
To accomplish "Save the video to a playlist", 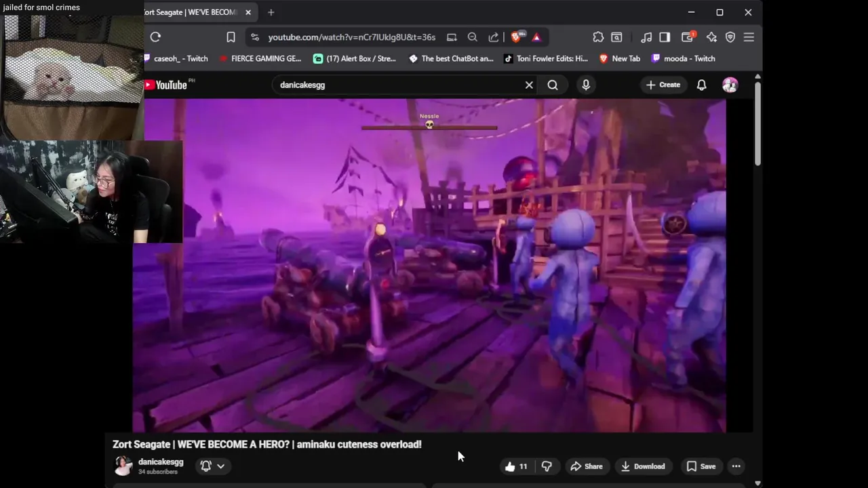I will (701, 466).
